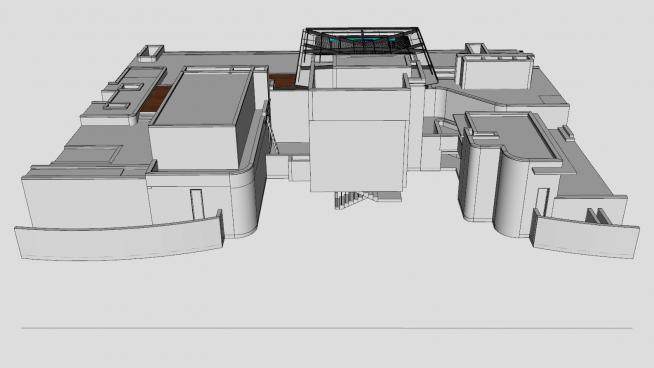Click the door on the left wing
Image resolution: width=654 pixels, height=368 pixels.
point(197,204)
